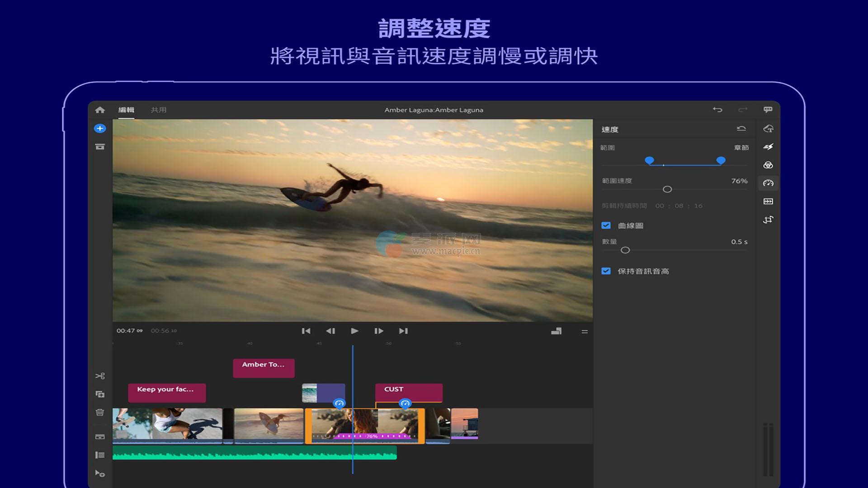
Task: Step back one frame
Action: (x=330, y=331)
